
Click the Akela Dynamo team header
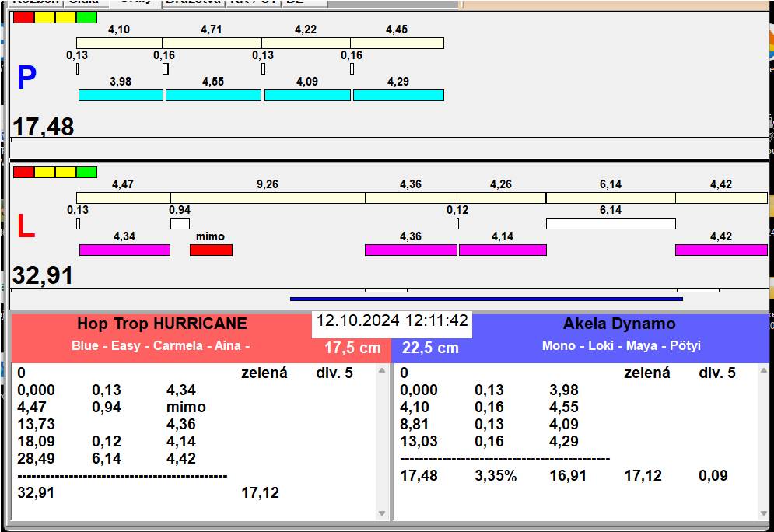coord(618,324)
